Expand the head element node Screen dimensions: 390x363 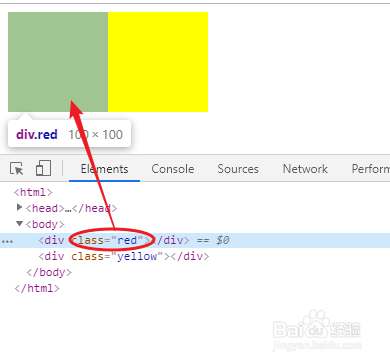point(19,208)
